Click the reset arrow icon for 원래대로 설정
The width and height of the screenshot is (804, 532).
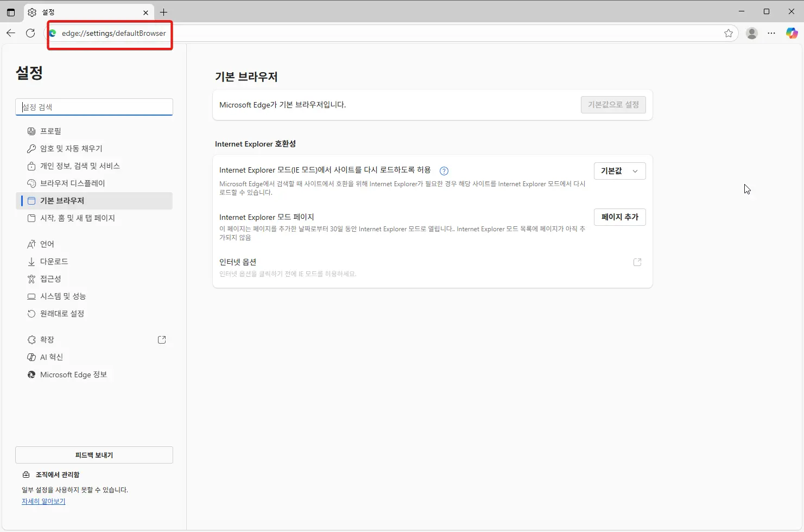[x=31, y=313]
